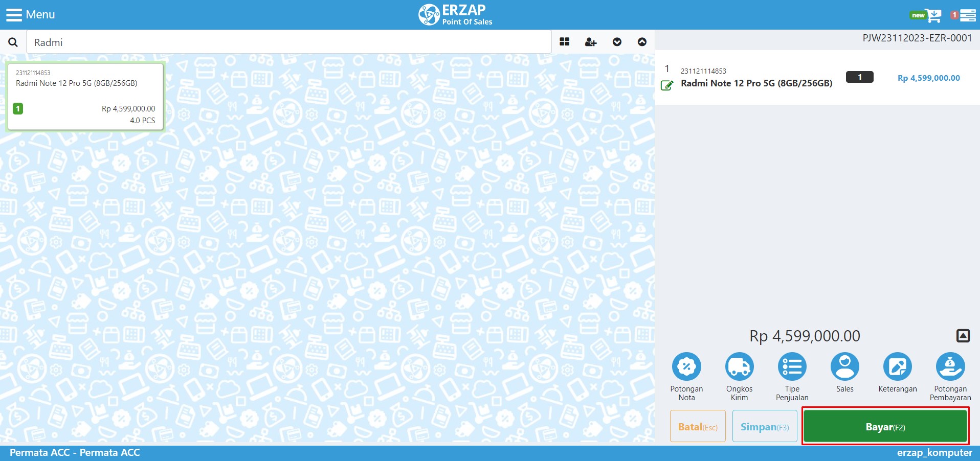
Task: Focus the product search field containing Radmi
Action: (289, 42)
